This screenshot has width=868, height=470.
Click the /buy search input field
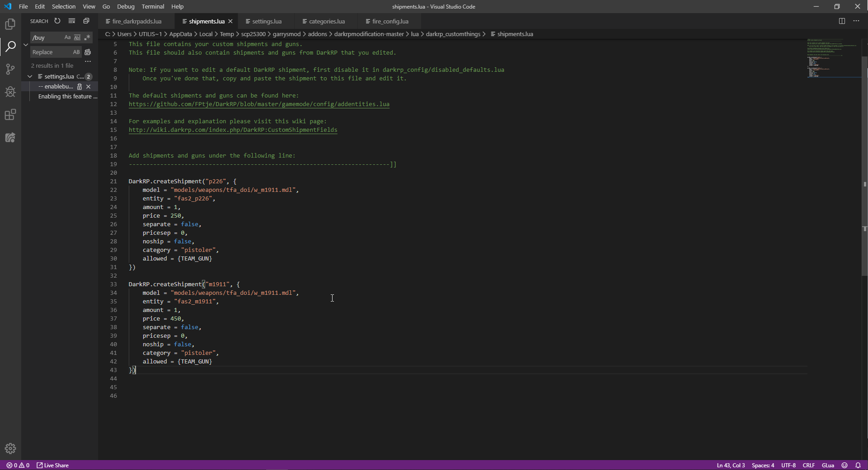47,37
